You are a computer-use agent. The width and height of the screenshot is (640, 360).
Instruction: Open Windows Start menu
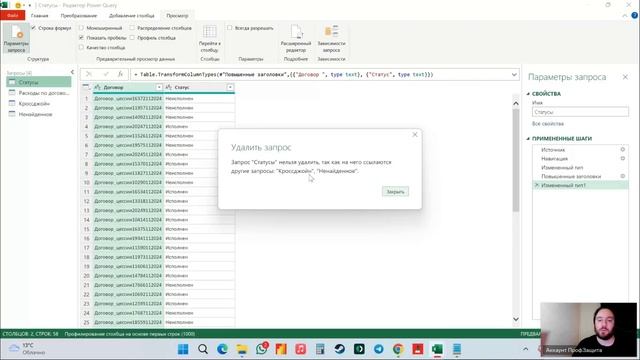point(183,349)
